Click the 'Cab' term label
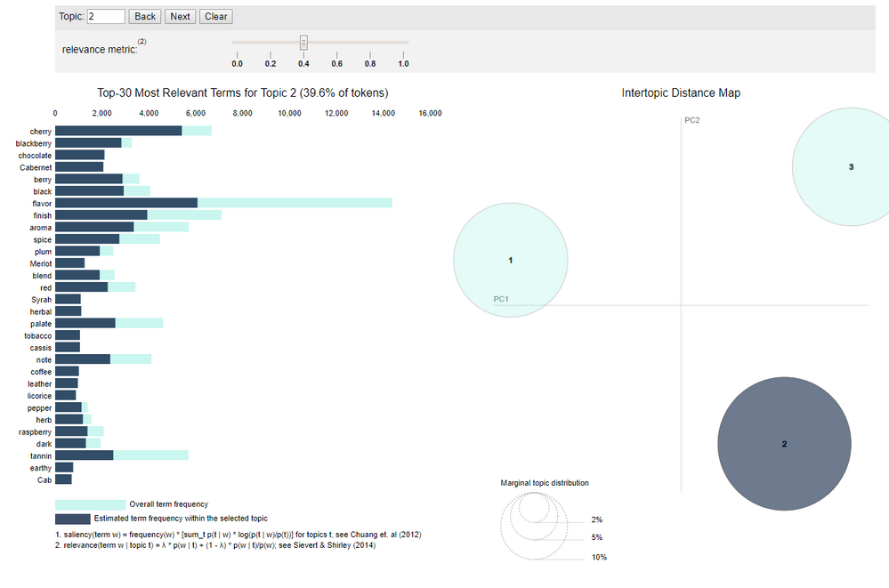Screen dimensions: 889x588 [x=44, y=480]
